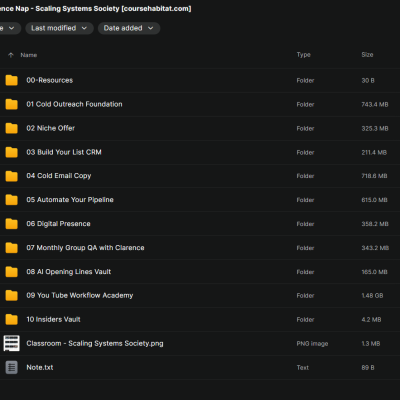
Task: Open 07 Monthly Group QA with Clarence
Action: point(85,248)
